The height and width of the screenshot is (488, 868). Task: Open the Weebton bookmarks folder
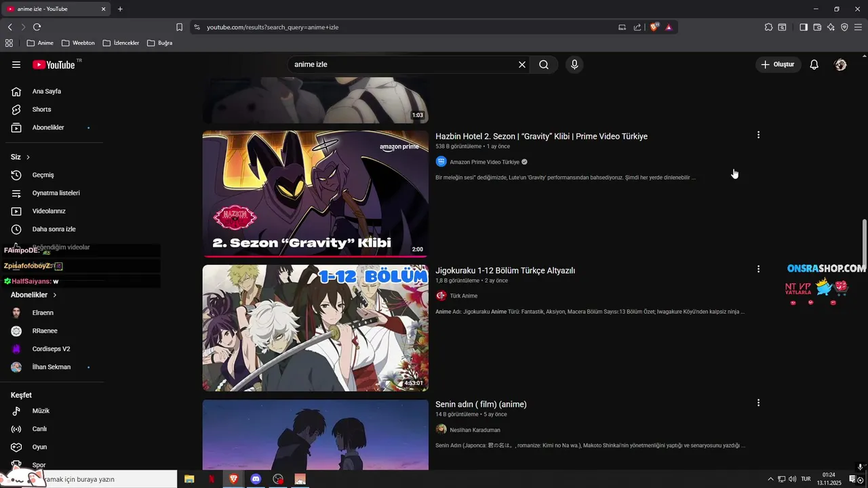[78, 43]
